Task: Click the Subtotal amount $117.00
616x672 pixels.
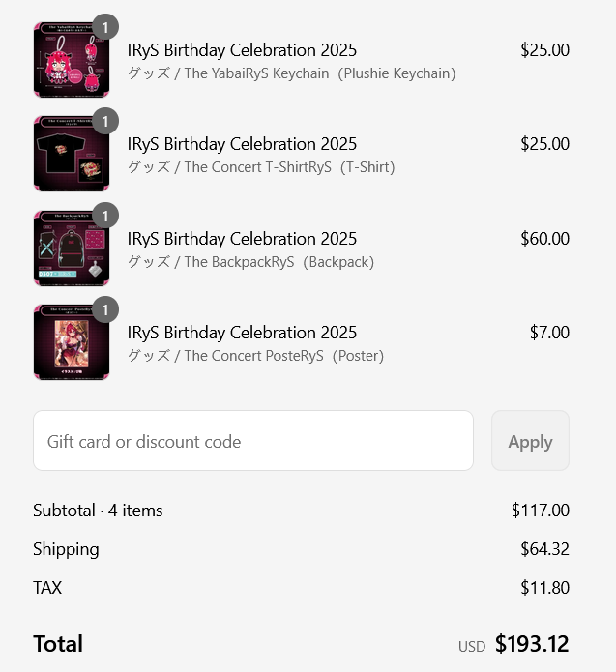Action: pyautogui.click(x=540, y=511)
